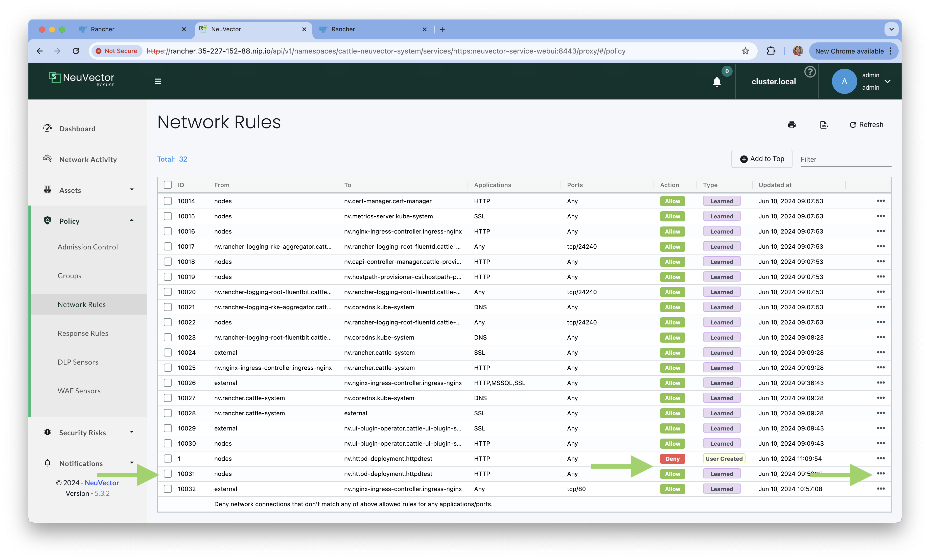The height and width of the screenshot is (560, 930).
Task: Open the admin user dropdown
Action: pos(887,82)
